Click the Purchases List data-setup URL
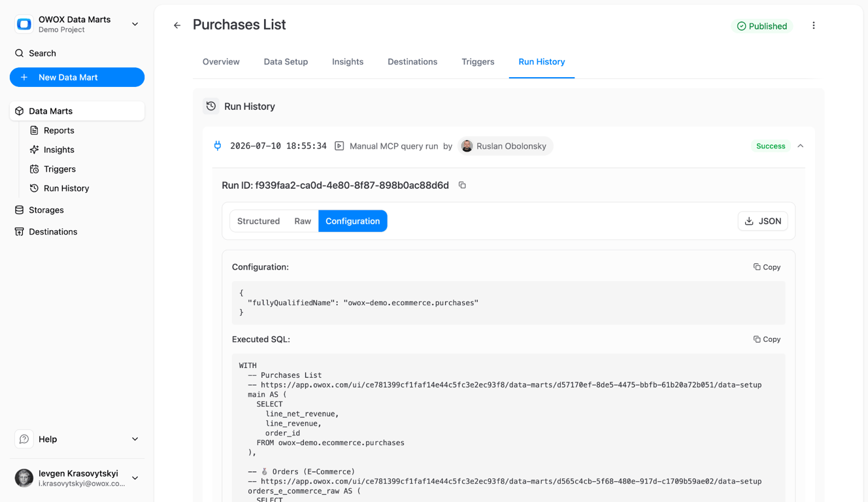Image resolution: width=868 pixels, height=502 pixels. click(x=511, y=385)
